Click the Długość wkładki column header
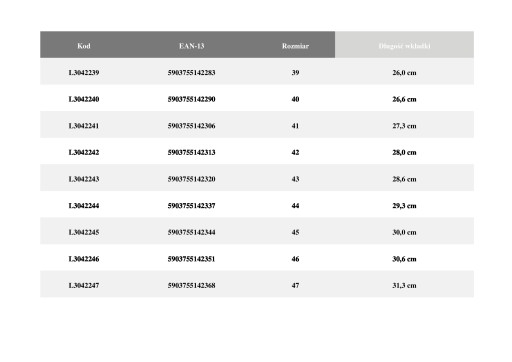The height and width of the screenshot is (362, 512). coord(404,46)
